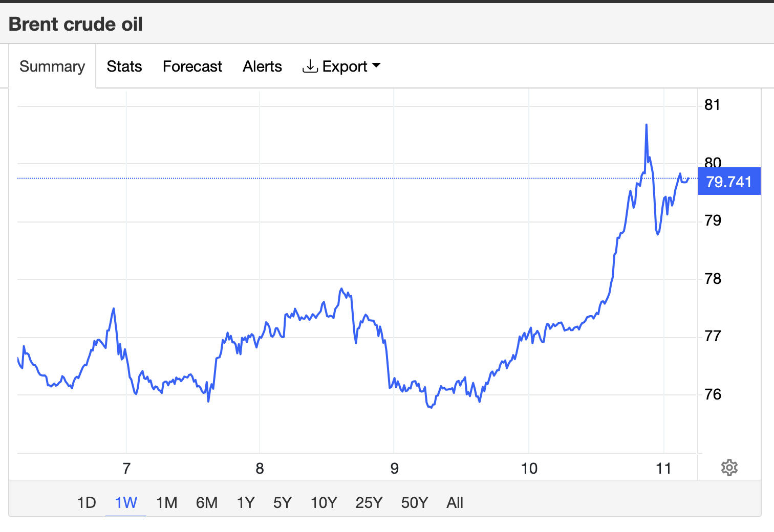Click the 79 price axis label

pos(713,220)
